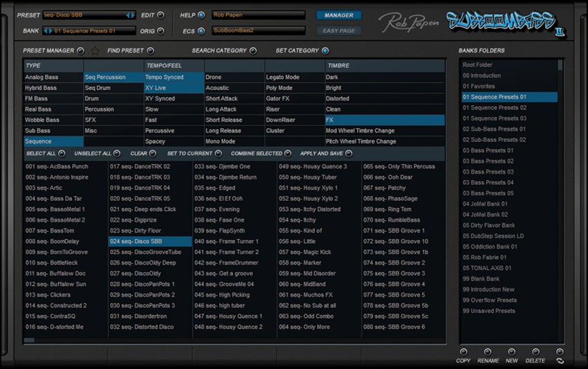Click the favorite star icon beside Preset Manager

95,51
